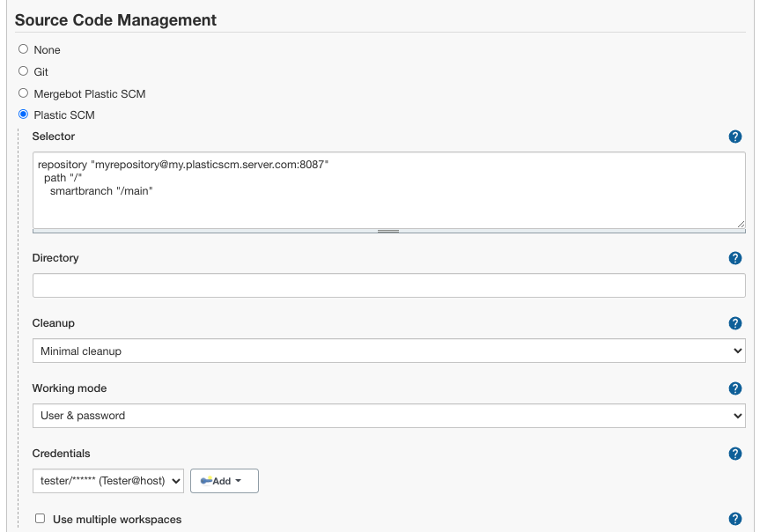
Task: Click the repository line in the selector
Action: coord(183,165)
